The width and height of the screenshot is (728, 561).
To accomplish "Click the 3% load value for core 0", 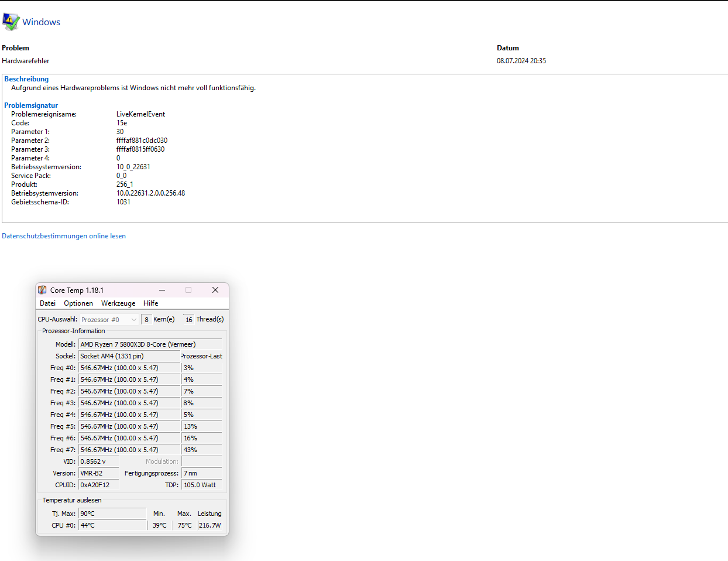I will [202, 368].
